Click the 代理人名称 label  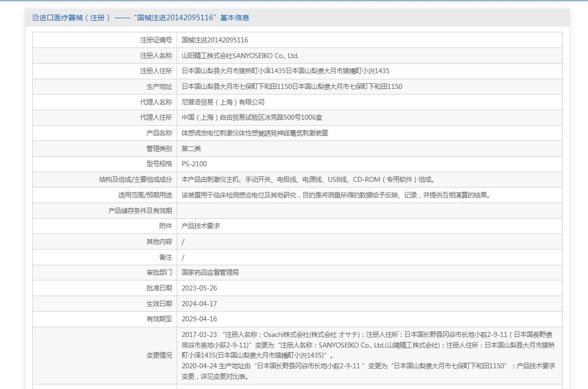pyautogui.click(x=156, y=102)
